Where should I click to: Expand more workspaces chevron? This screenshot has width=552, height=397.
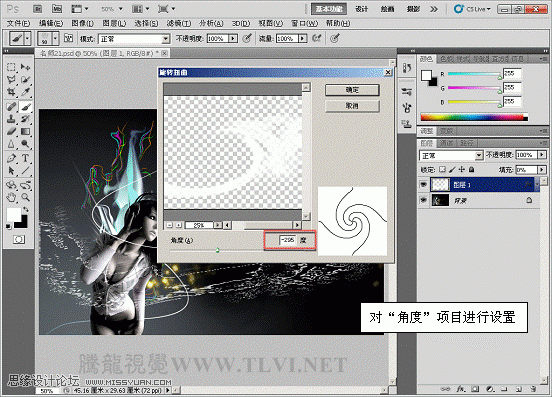click(434, 9)
